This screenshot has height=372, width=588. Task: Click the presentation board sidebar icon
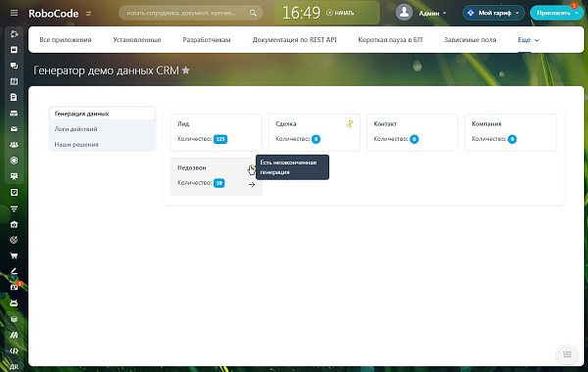click(14, 176)
